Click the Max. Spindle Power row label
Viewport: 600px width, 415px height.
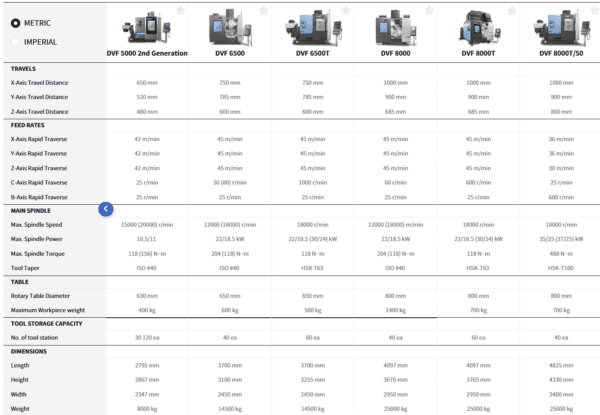36,239
